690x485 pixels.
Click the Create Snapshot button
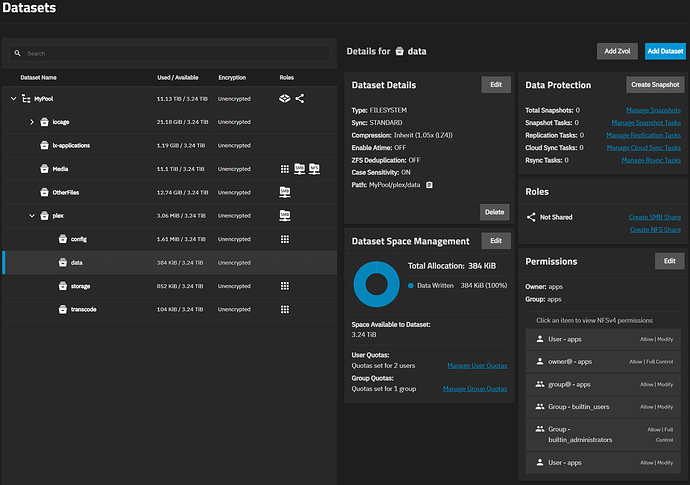(655, 85)
